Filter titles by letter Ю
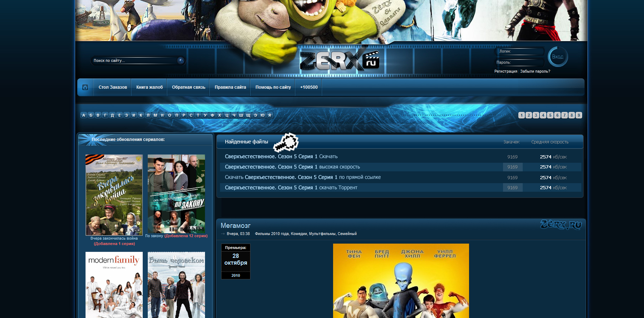644x318 pixels. click(263, 115)
